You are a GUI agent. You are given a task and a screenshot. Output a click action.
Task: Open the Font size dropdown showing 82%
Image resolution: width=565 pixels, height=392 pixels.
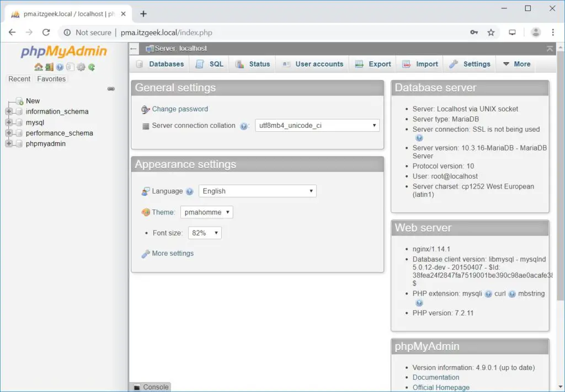click(x=205, y=233)
